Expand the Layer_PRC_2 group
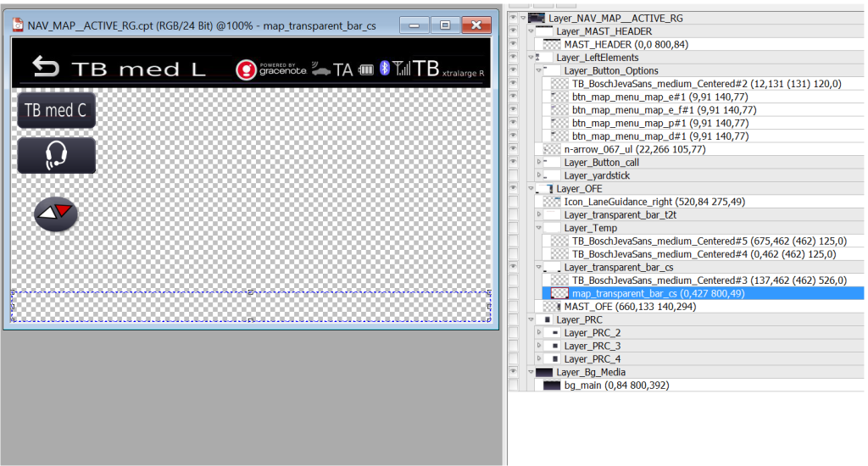The width and height of the screenshot is (868, 466). (x=540, y=333)
